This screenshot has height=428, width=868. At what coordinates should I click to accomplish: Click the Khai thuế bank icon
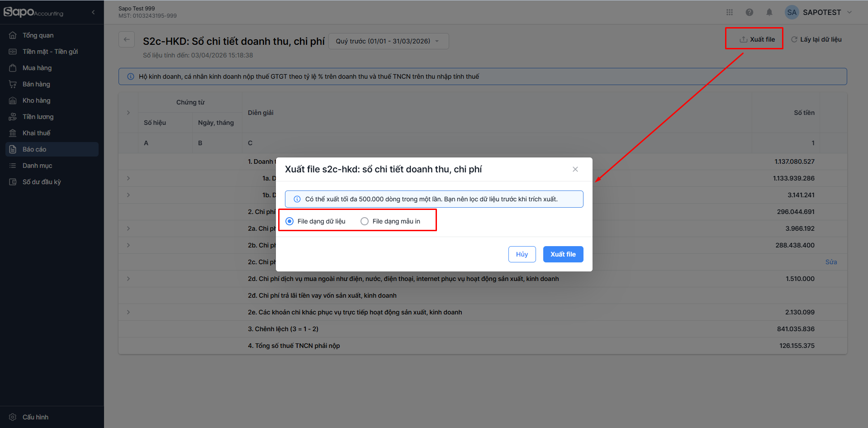coord(13,133)
